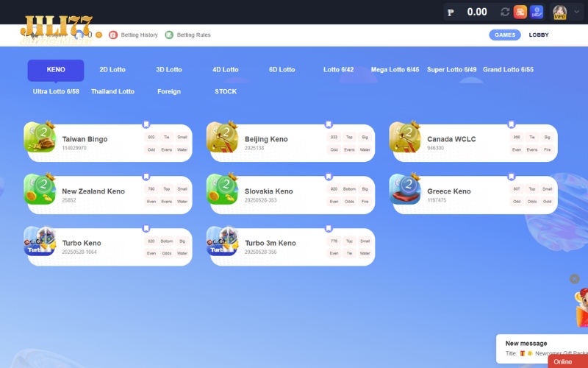Image resolution: width=588 pixels, height=368 pixels.
Task: Click draw number 114029970
Action: pos(74,148)
